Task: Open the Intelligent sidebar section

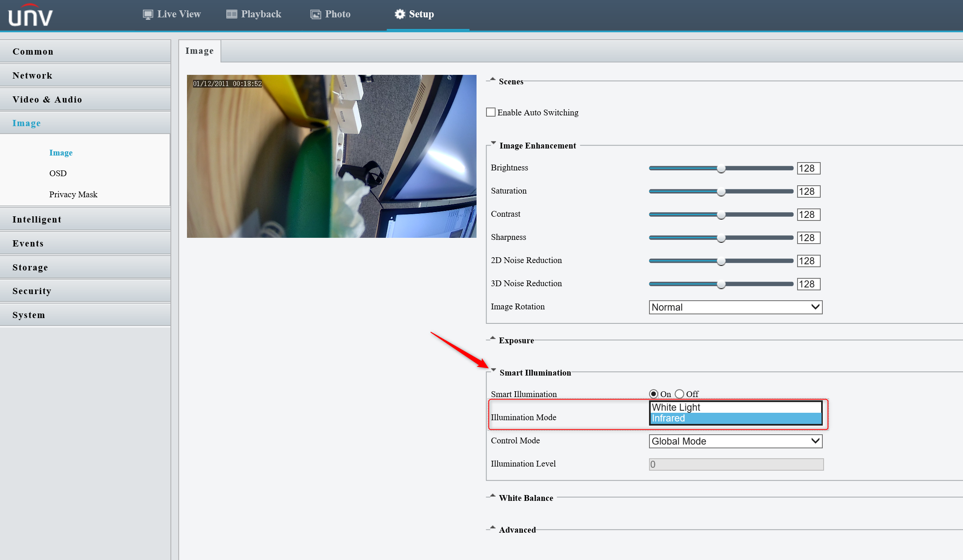Action: pyautogui.click(x=85, y=220)
